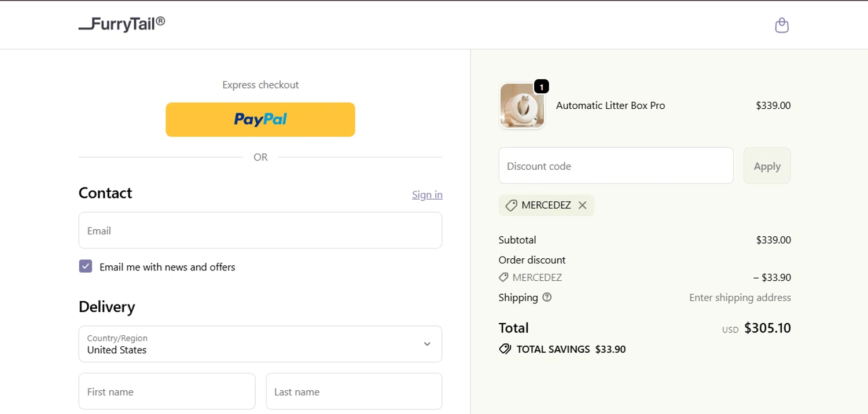Click the FurryTail logo
The width and height of the screenshot is (868, 414).
(122, 24)
